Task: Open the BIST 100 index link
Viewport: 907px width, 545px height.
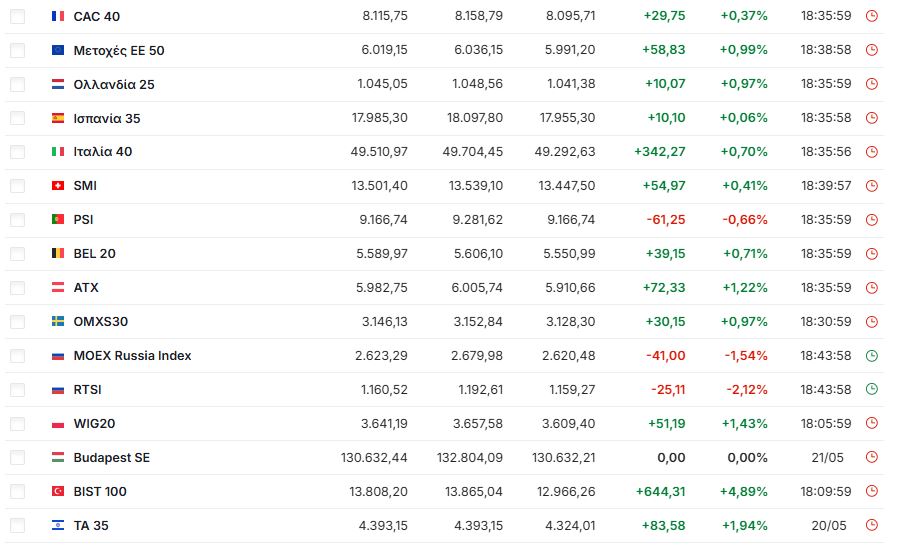Action: pyautogui.click(x=100, y=492)
